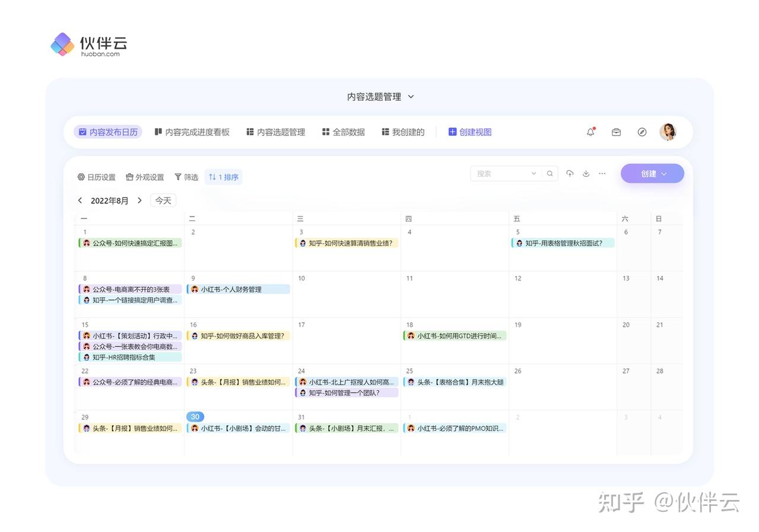This screenshot has width=759, height=532.
Task: Open the event 知乎-用表格管理秋招面试 on August 5
Action: point(562,243)
